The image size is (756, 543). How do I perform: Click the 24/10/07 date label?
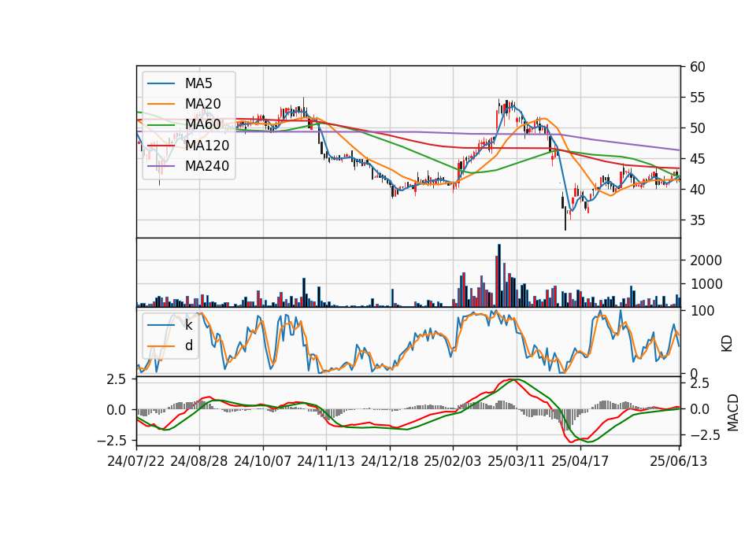coord(263,461)
